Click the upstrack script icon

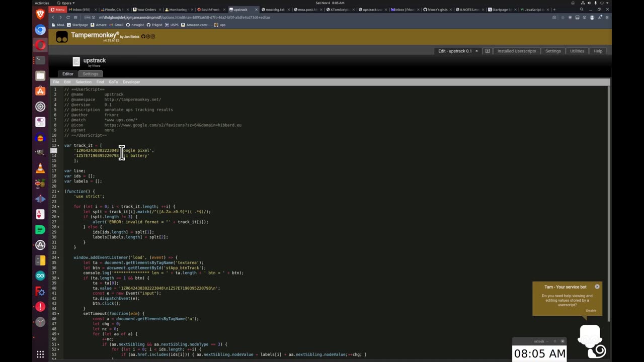tap(76, 61)
